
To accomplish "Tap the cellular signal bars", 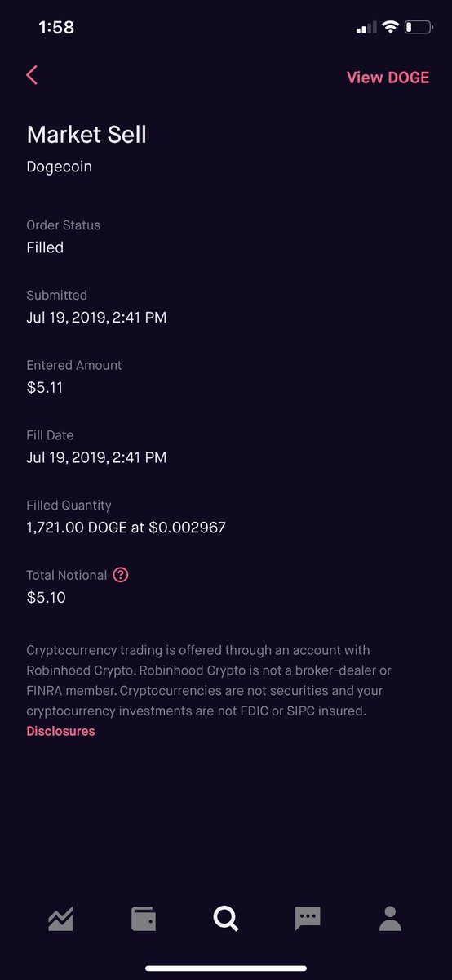I will 366,29.
